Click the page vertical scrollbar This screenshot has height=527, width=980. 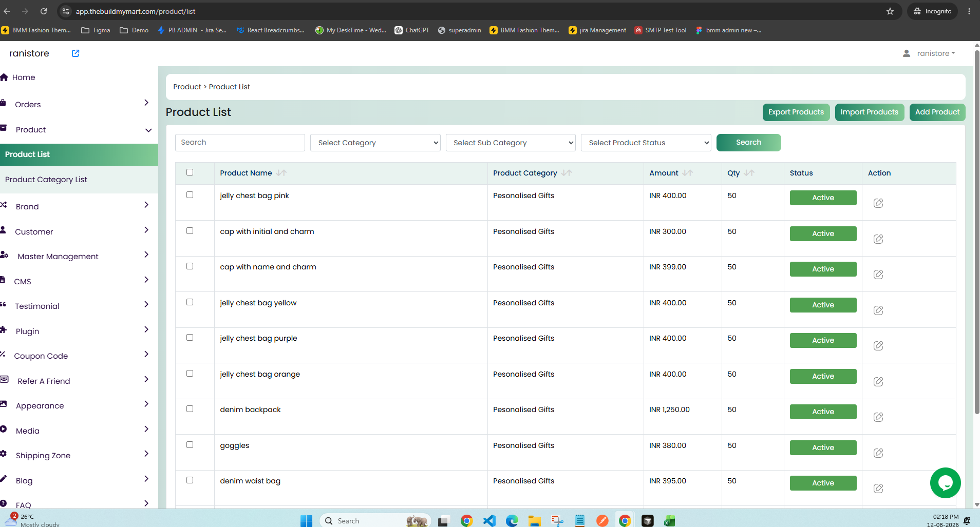pyautogui.click(x=977, y=231)
